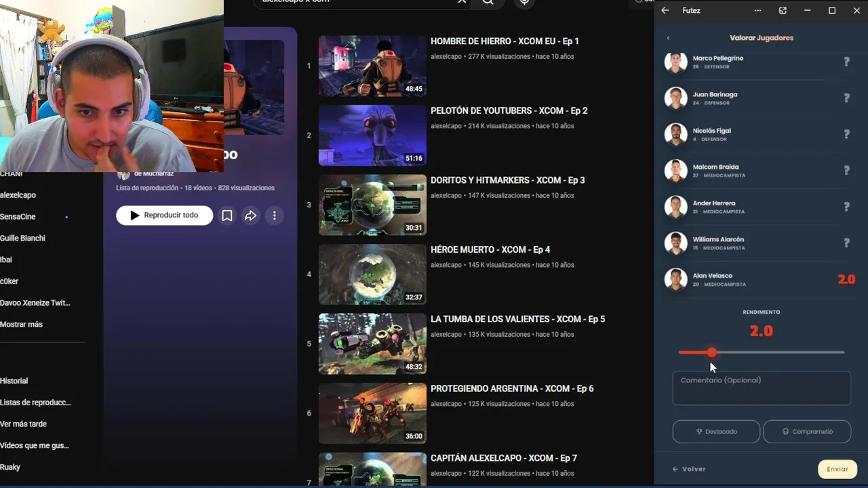Click alexelcapo channel name under Ep 1
Screen dimensions: 868x488
446,57
